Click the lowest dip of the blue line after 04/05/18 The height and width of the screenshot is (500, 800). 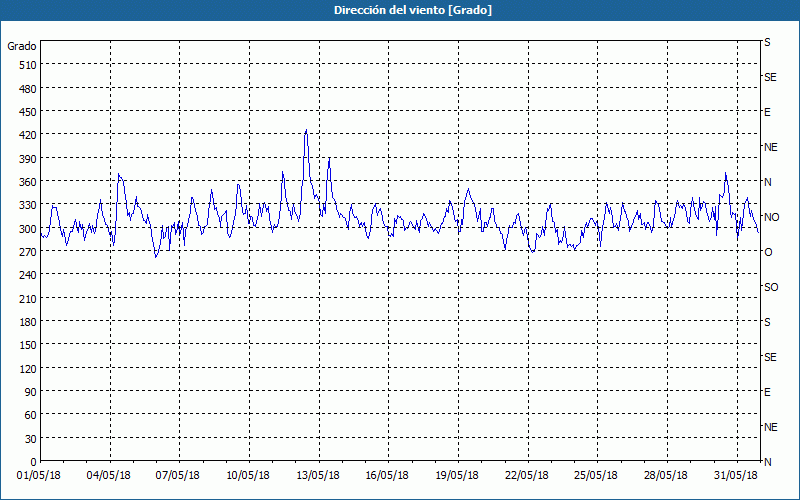[156, 257]
